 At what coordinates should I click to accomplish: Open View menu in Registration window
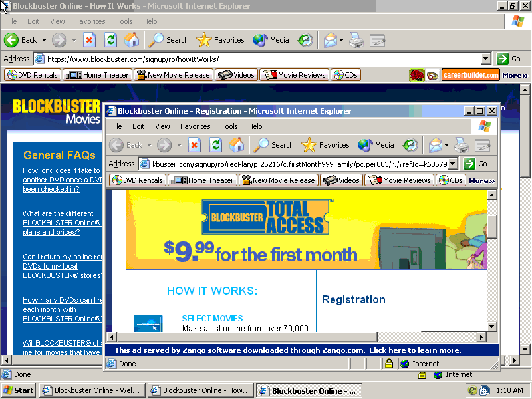pyautogui.click(x=162, y=126)
